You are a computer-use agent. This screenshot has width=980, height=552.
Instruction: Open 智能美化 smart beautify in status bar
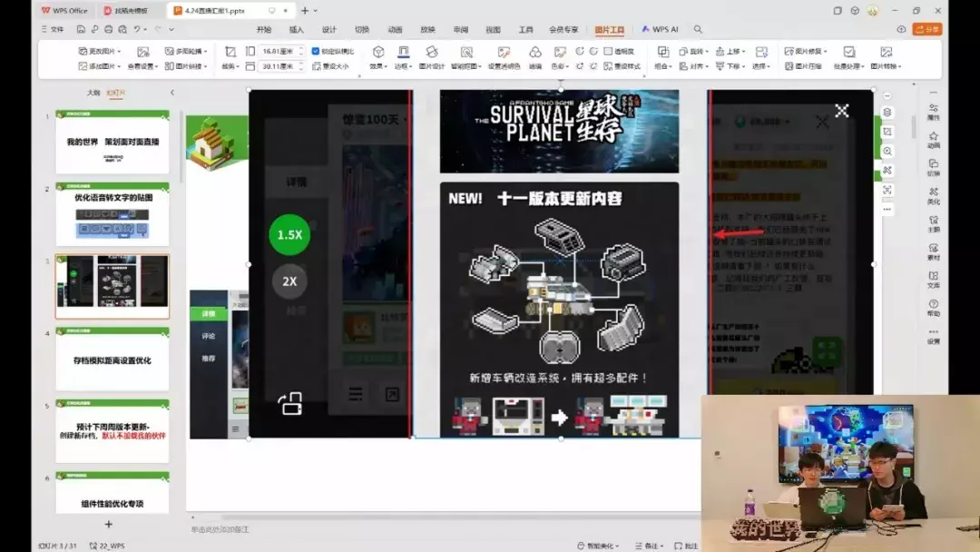click(597, 546)
